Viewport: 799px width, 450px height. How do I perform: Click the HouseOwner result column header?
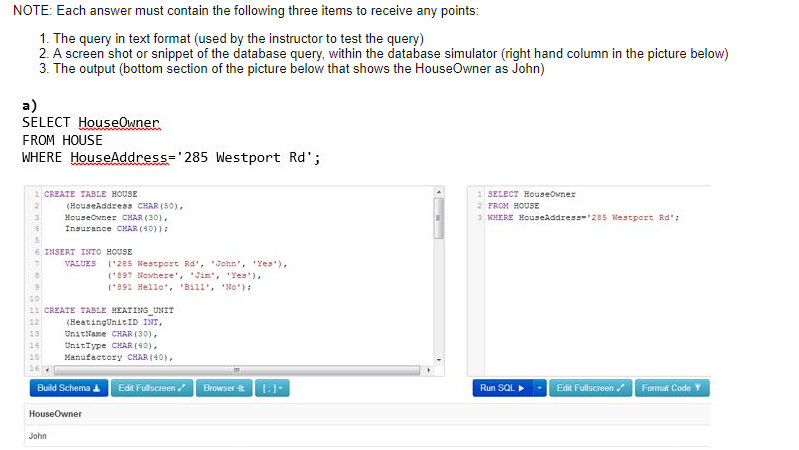[x=55, y=414]
